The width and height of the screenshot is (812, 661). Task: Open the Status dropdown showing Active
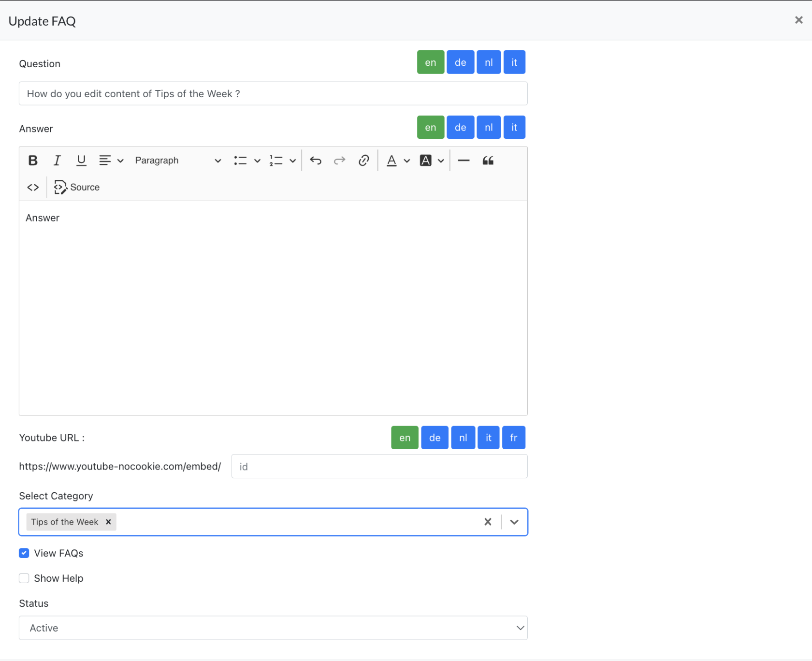(273, 628)
